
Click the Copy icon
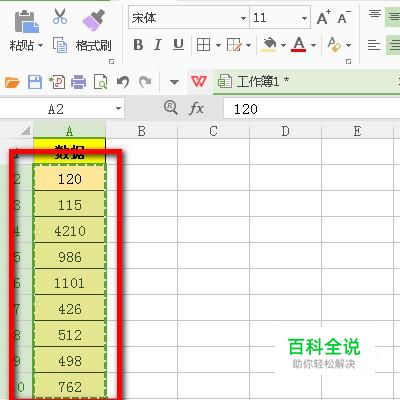click(60, 45)
